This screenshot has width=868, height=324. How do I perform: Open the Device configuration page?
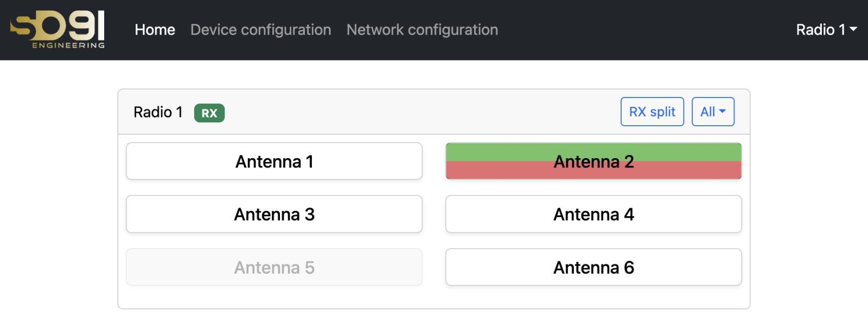(260, 30)
